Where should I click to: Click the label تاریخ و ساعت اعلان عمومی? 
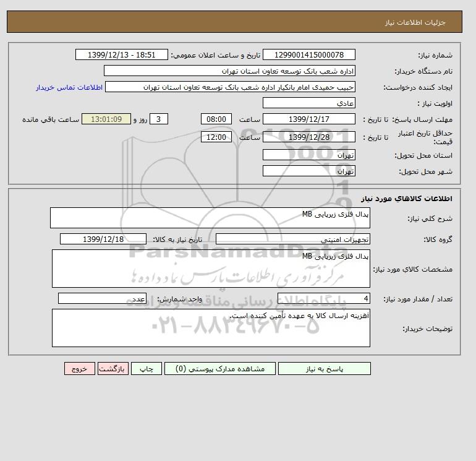216,55
